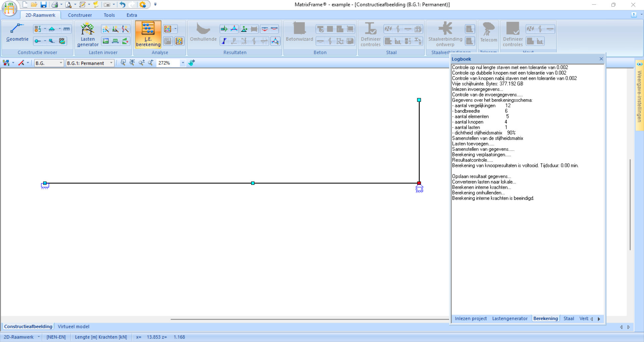Open the B.G. load type dropdown

tap(61, 63)
